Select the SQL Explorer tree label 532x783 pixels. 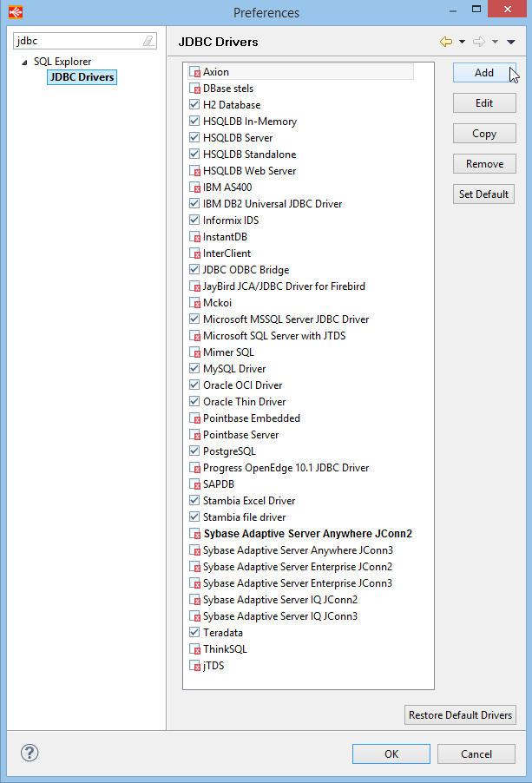[x=62, y=62]
